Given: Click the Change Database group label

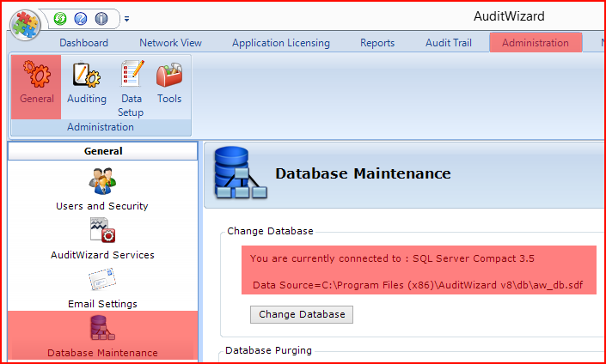Looking at the screenshot, I should coord(270,231).
